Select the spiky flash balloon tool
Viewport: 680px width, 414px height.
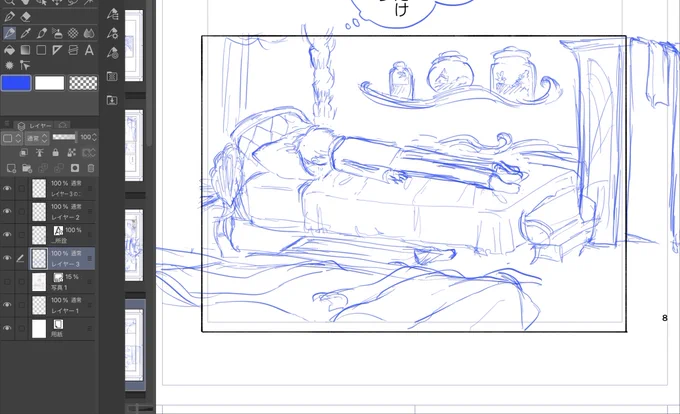[x=9, y=65]
